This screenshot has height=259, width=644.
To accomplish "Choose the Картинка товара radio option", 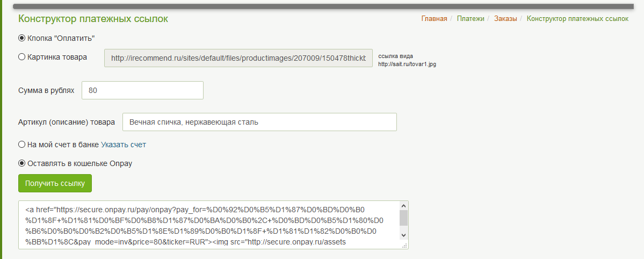I will pos(22,57).
